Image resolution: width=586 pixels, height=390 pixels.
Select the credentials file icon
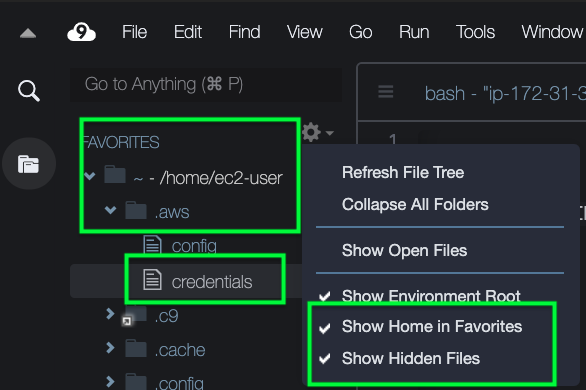pos(152,279)
